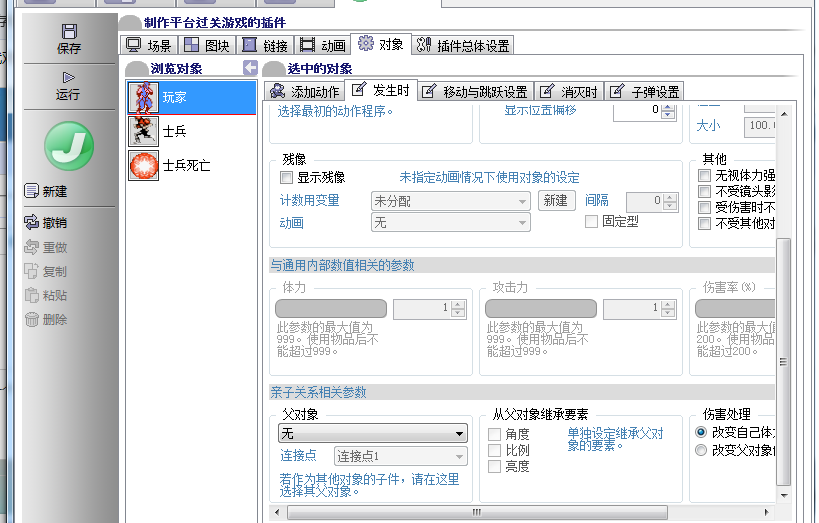Image resolution: width=819 pixels, height=523 pixels.
Task: Click 新建 in the left sidebar
Action: (46, 191)
